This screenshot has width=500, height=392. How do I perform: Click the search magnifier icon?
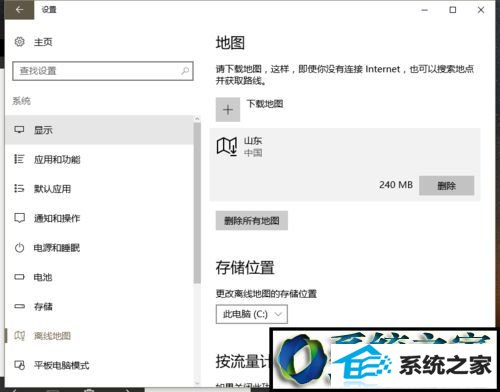coord(185,71)
